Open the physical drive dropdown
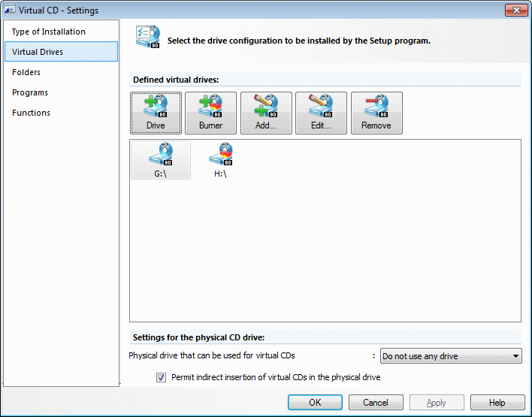Viewport: 532px width, 417px height. 451,356
